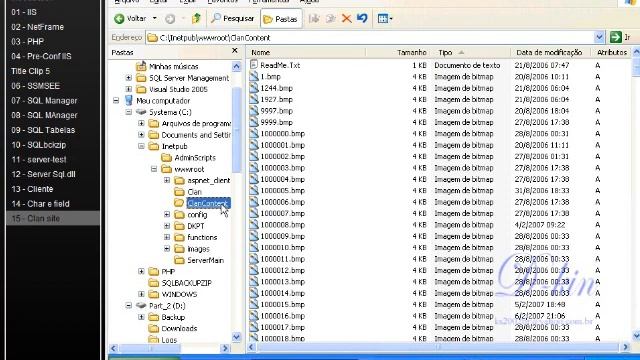Toggle the Pastas folders pane button
640x360 pixels.
pos(281,19)
